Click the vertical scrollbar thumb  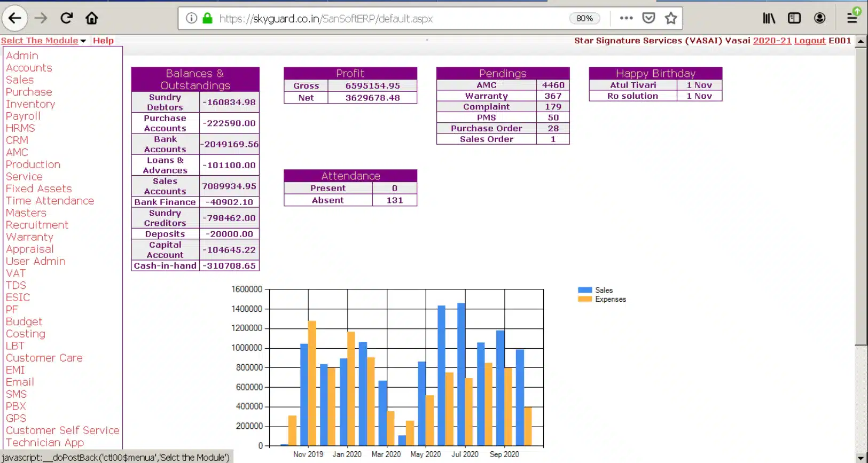point(861,197)
